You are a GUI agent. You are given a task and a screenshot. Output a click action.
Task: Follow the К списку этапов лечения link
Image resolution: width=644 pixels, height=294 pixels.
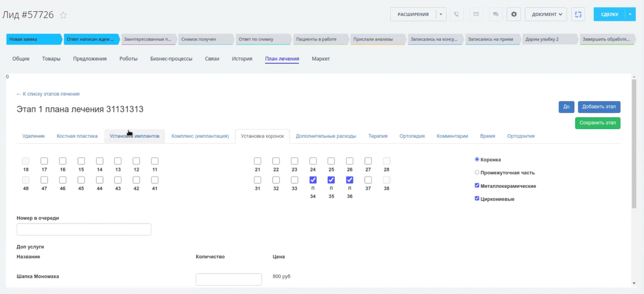[x=48, y=94]
